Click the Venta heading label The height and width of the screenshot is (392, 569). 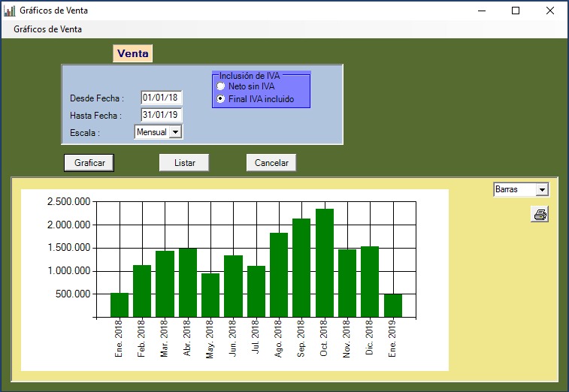[132, 53]
